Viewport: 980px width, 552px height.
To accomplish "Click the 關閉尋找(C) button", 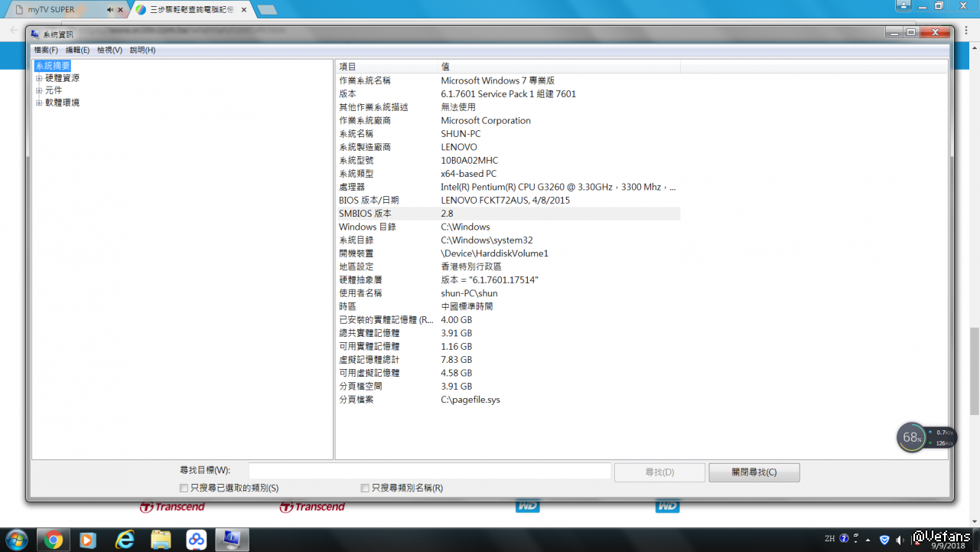I will pyautogui.click(x=754, y=472).
